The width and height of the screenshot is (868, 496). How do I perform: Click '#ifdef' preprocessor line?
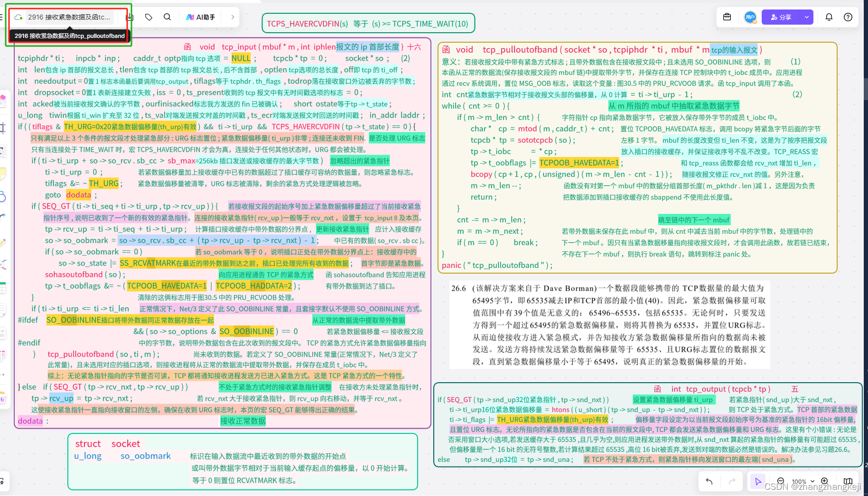[x=28, y=320]
